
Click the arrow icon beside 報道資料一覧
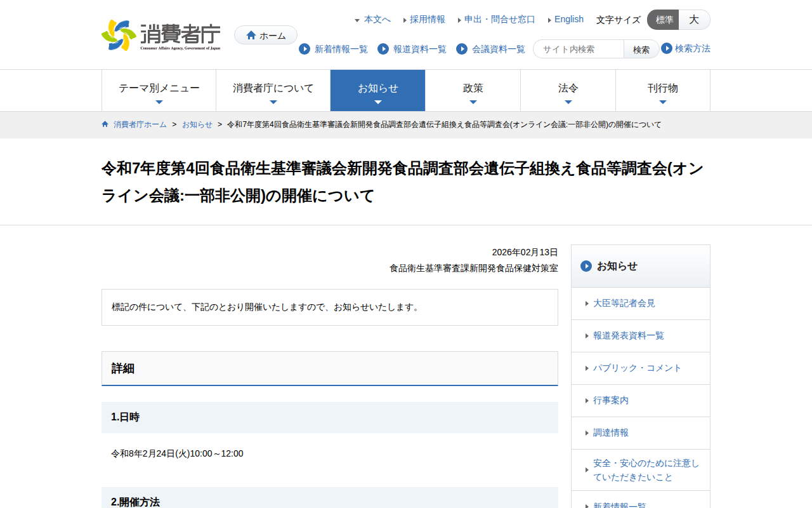[x=383, y=49]
